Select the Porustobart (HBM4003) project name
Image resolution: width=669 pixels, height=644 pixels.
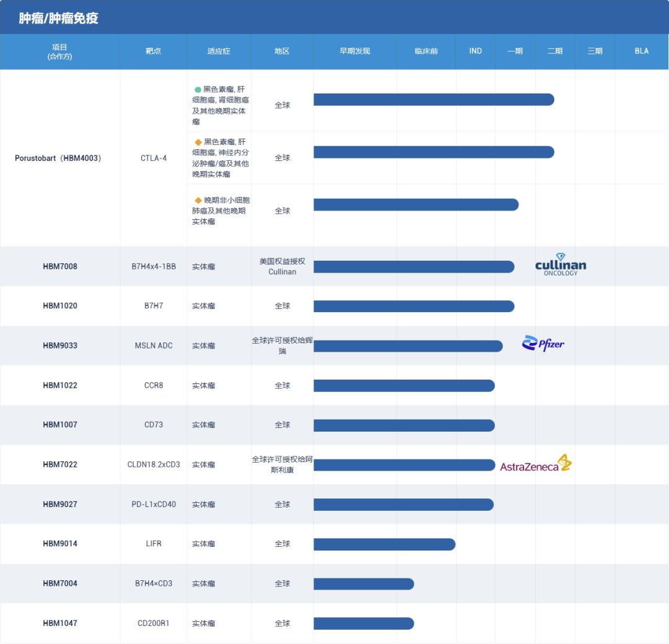coord(58,159)
